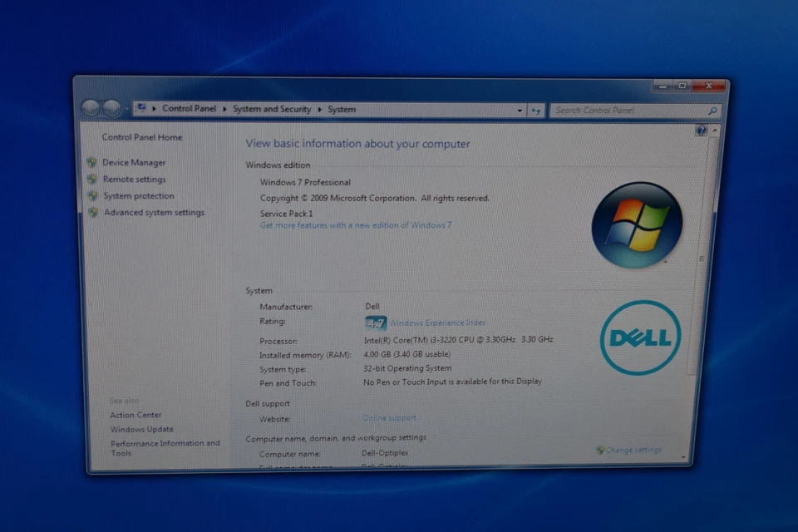Click Get more features with a new edition link

click(x=356, y=224)
